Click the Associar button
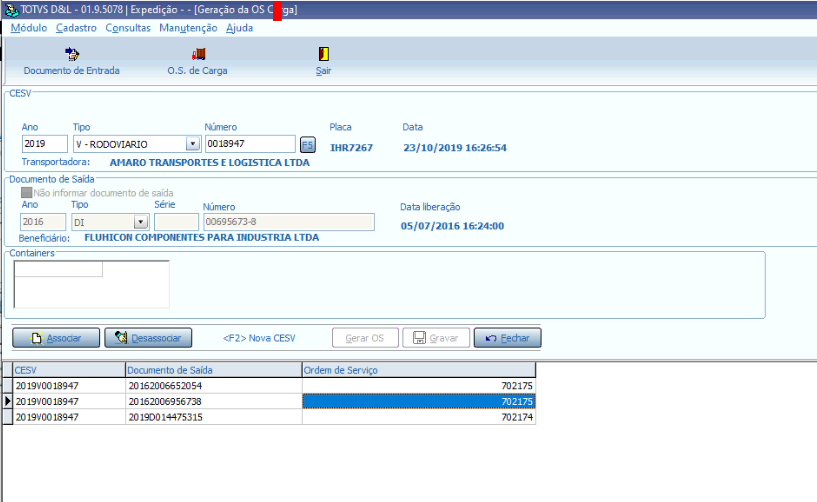Viewport: 817px width, 502px height. coord(56,338)
